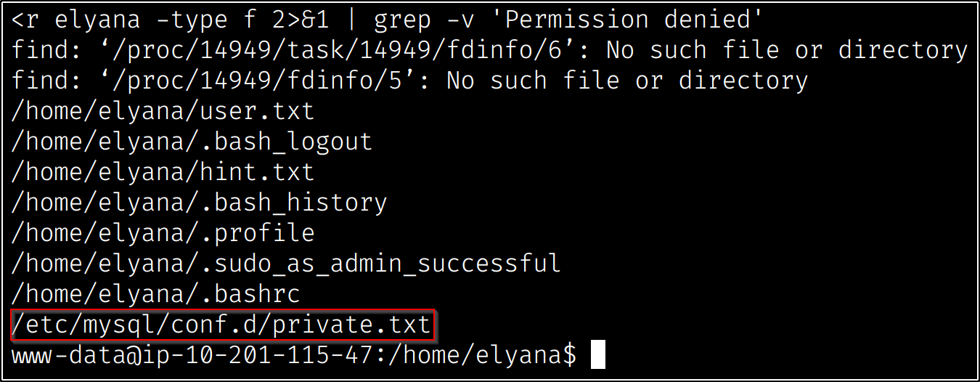
Task: Click the /home/elyana/.bashrc output line
Action: point(155,294)
